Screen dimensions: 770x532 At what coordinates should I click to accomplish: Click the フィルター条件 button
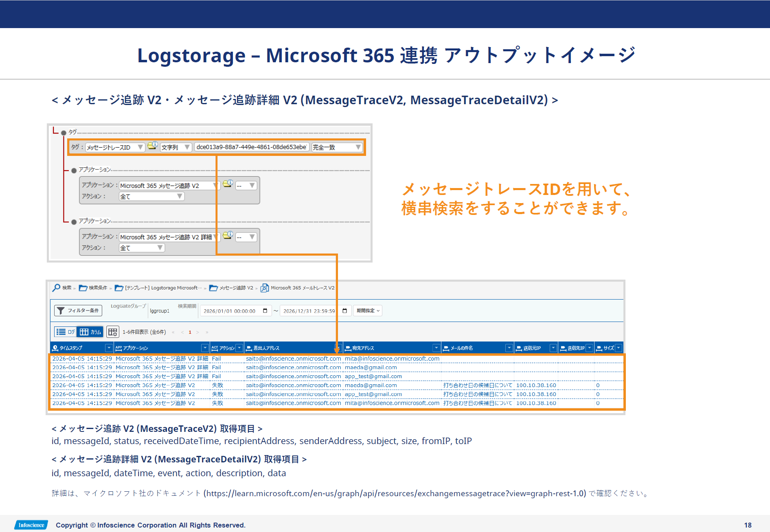tap(78, 311)
